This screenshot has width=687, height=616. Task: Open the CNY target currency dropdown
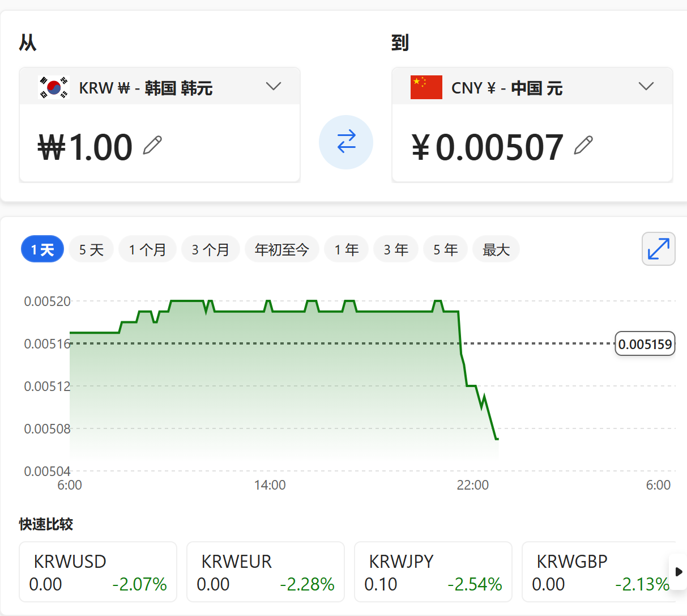point(646,87)
